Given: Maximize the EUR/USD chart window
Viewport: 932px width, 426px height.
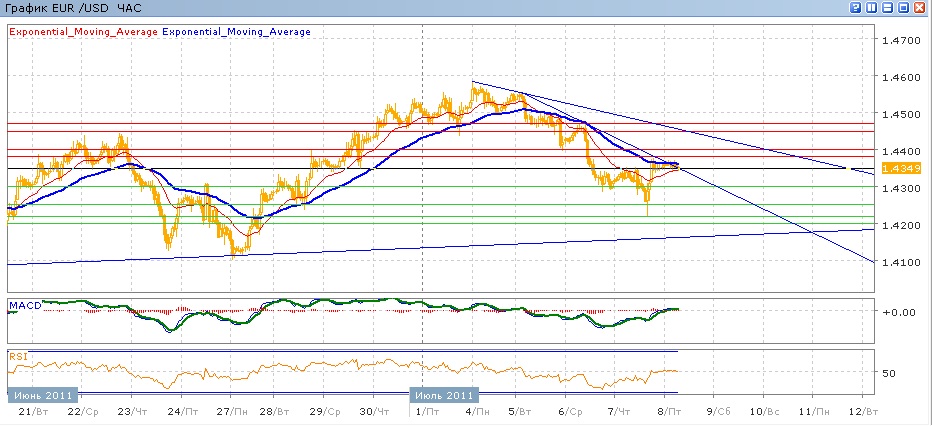Looking at the screenshot, I should point(903,8).
